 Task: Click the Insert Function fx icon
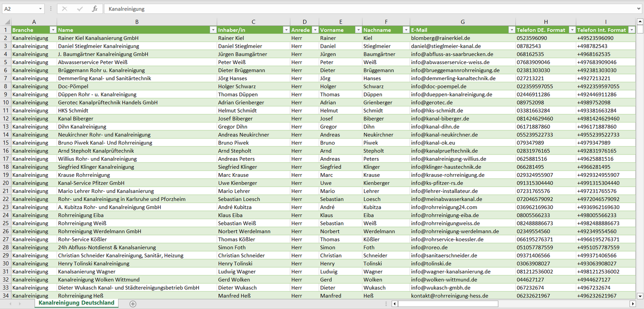94,9
